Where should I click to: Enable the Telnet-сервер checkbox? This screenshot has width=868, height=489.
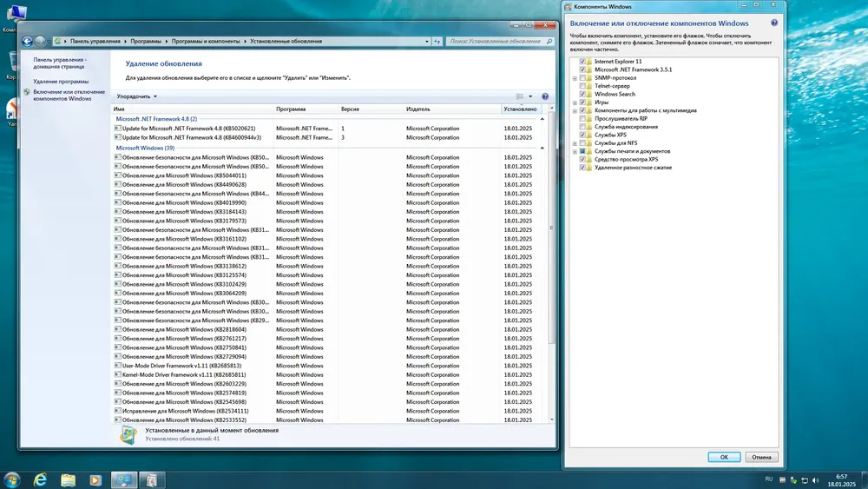click(x=582, y=86)
